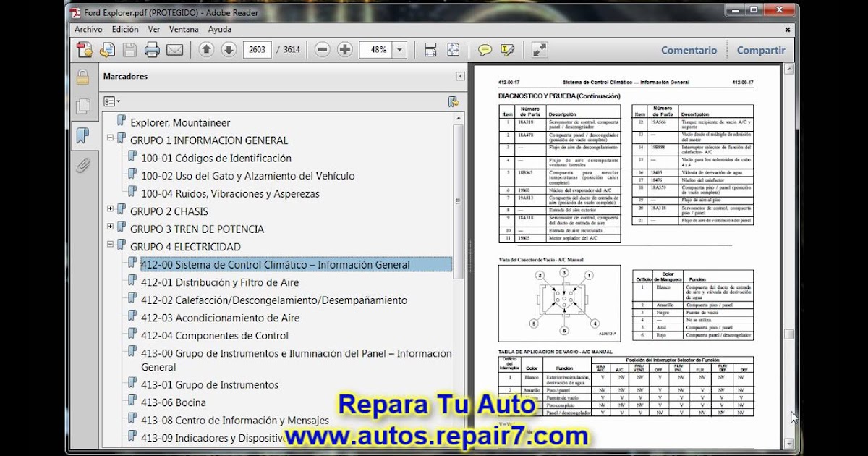
Task: Click the find current bookmark icon
Action: (x=454, y=102)
